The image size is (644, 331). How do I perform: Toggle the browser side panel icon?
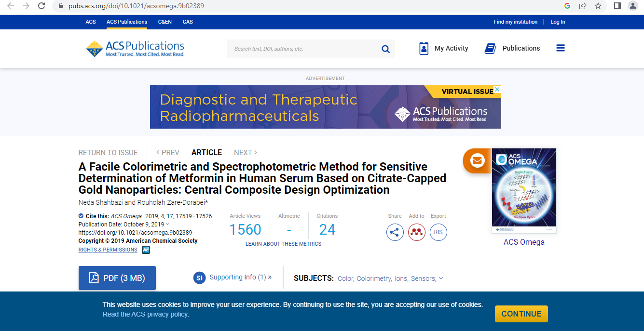(617, 6)
